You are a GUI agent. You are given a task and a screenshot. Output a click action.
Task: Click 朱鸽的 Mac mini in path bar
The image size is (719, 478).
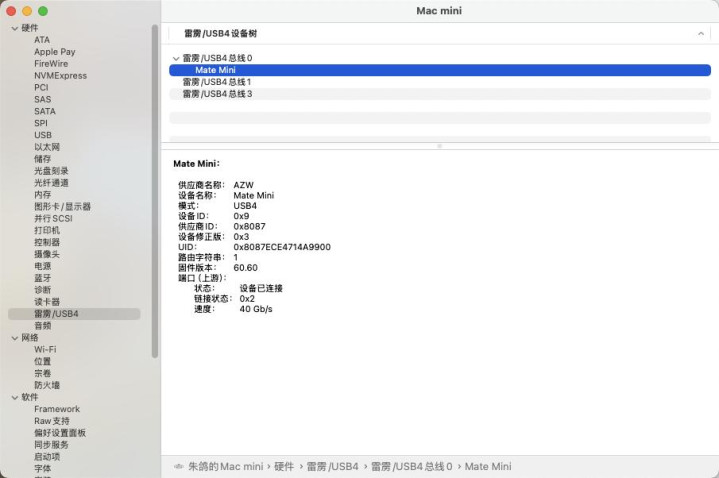click(226, 467)
